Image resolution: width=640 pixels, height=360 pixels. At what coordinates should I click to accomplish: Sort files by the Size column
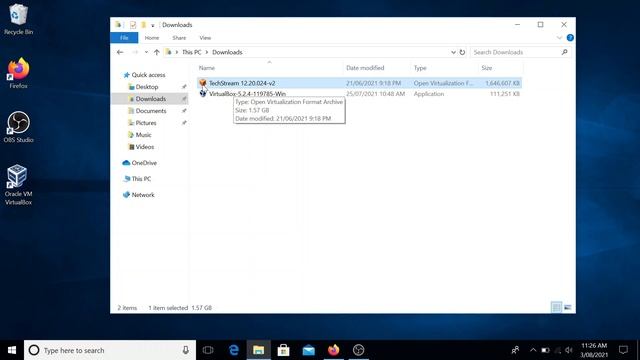(487, 68)
